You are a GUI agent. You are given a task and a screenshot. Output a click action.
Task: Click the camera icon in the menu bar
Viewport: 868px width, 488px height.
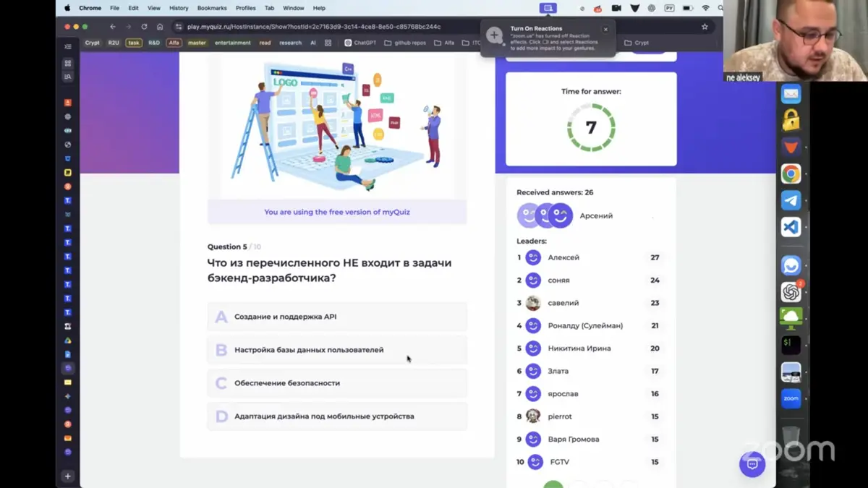point(616,8)
